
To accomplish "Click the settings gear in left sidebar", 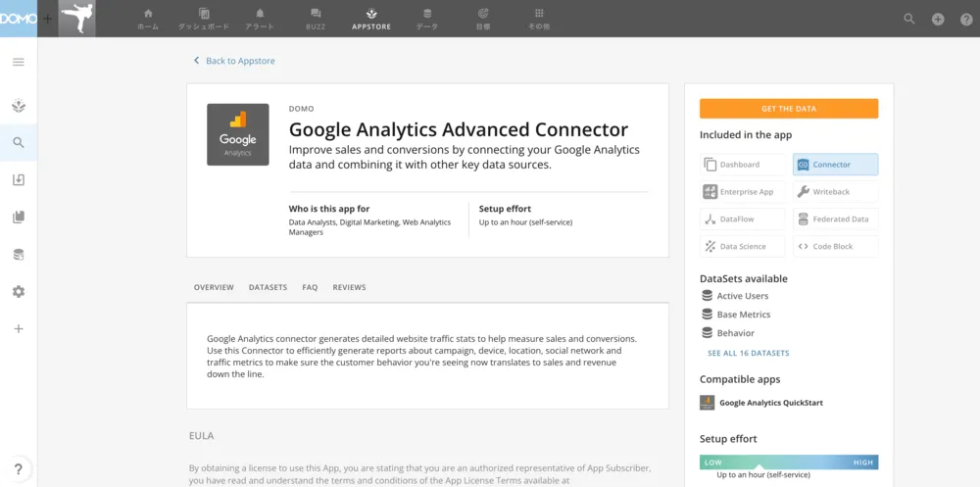I will click(19, 291).
